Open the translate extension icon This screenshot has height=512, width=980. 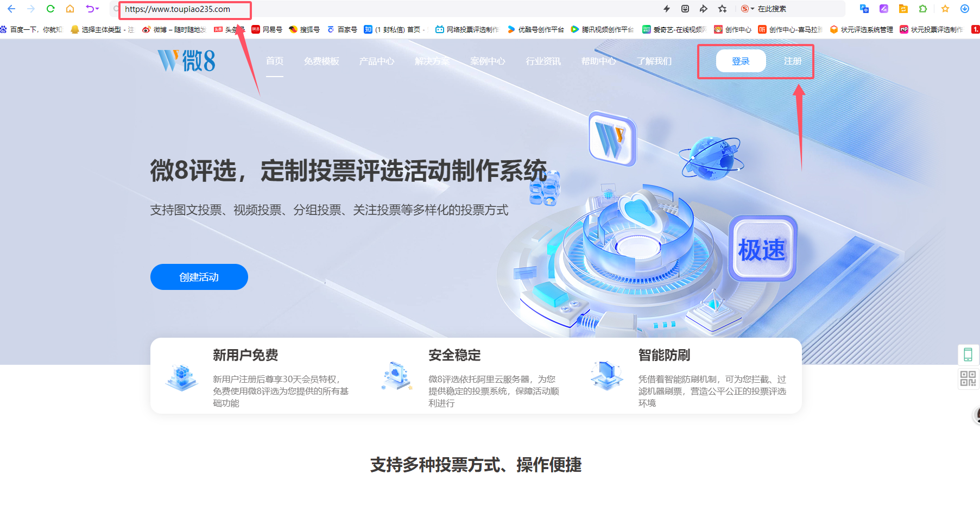(864, 9)
